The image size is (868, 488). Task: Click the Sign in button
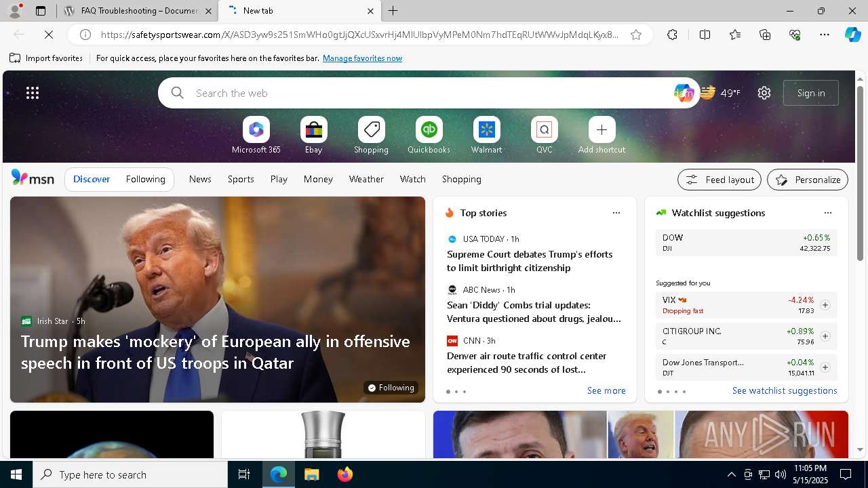coord(811,93)
